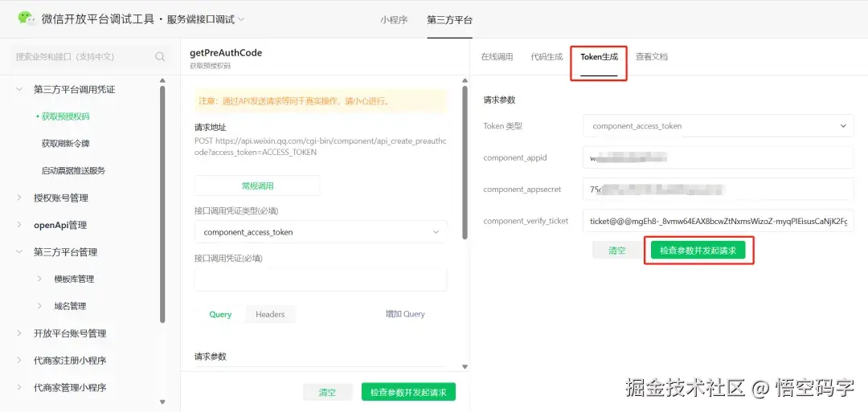Click the sidebar scroll-down arrow
Viewport: 868px width, 412px height.
[162, 402]
